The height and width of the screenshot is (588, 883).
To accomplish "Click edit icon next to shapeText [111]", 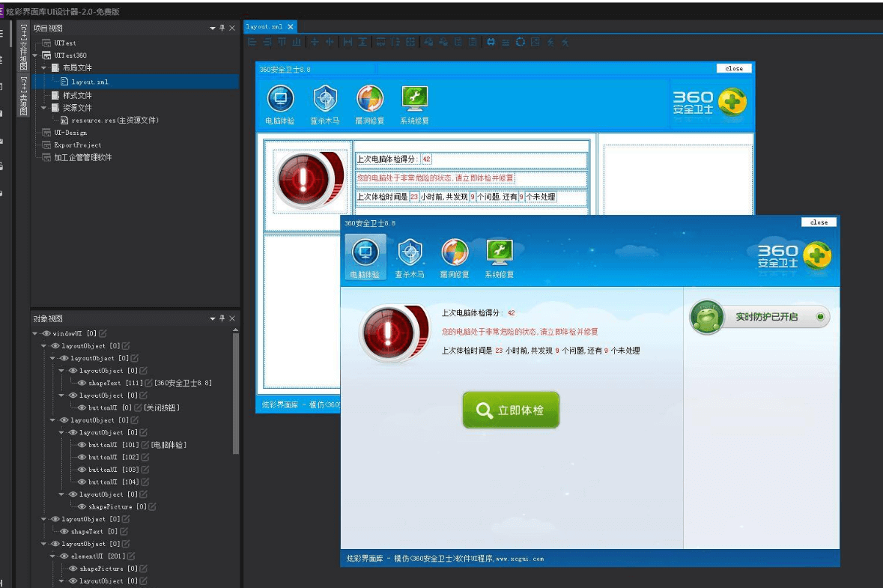I will point(149,383).
